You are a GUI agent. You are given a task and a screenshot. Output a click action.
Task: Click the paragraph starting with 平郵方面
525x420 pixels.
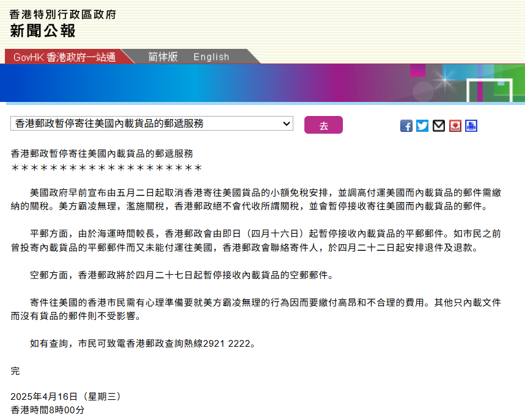point(255,241)
